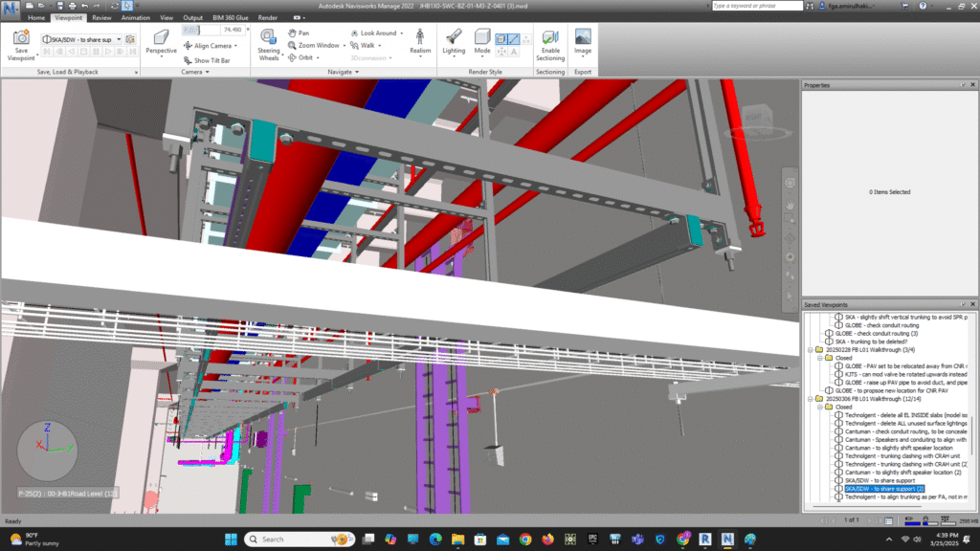Viewport: 980px width, 551px height.
Task: Click the Lighting render style icon
Action: pos(454,37)
